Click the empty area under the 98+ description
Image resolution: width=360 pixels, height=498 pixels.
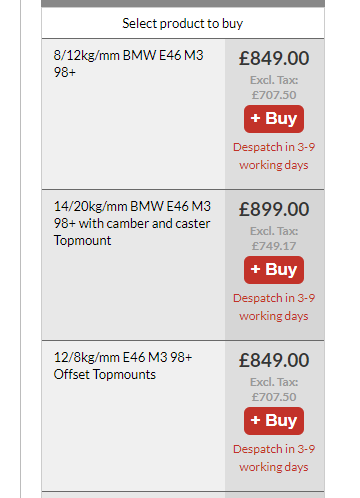pos(133,133)
